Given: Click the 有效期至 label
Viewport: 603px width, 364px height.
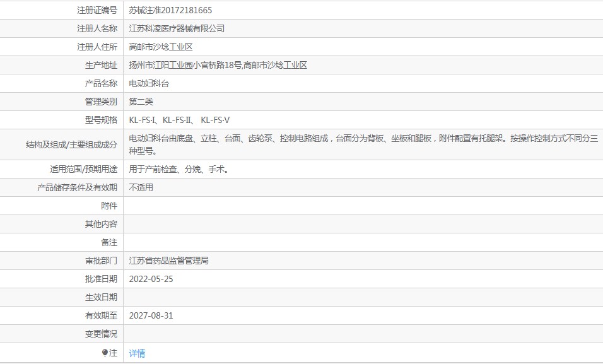Looking at the screenshot, I should coord(101,315).
